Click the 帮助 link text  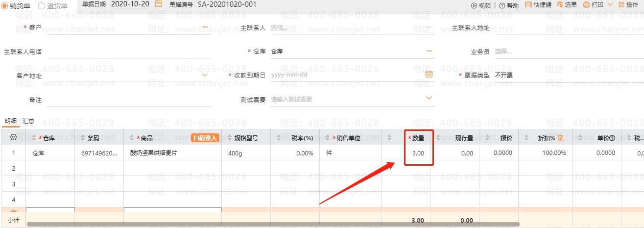[513, 5]
